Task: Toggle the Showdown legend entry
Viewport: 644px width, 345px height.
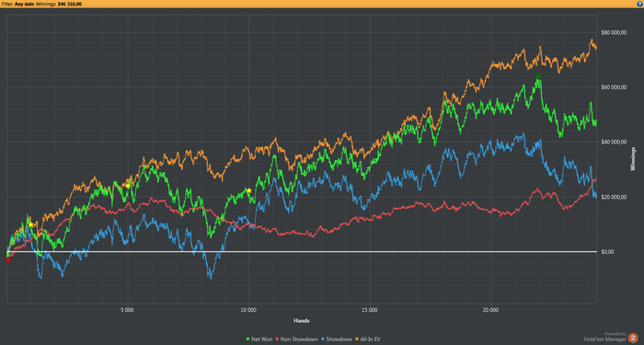Action: (x=337, y=339)
